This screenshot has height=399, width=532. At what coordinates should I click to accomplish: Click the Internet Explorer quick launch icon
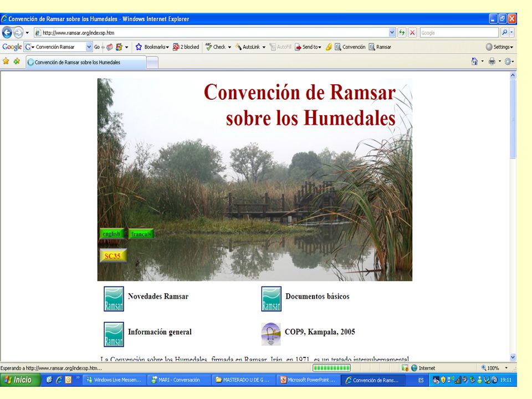[59, 380]
